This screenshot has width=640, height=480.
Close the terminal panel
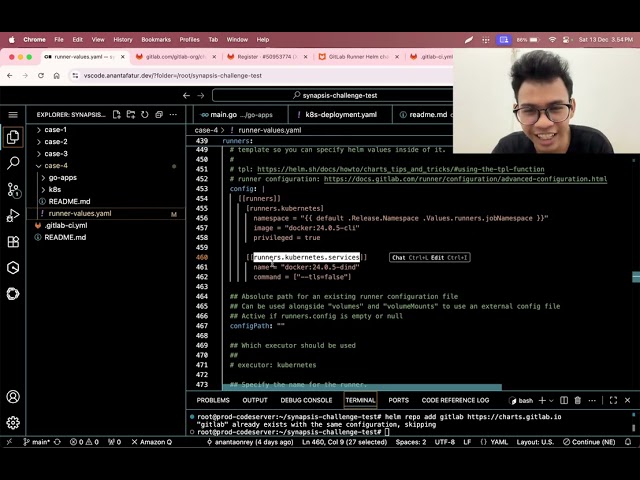coord(628,400)
